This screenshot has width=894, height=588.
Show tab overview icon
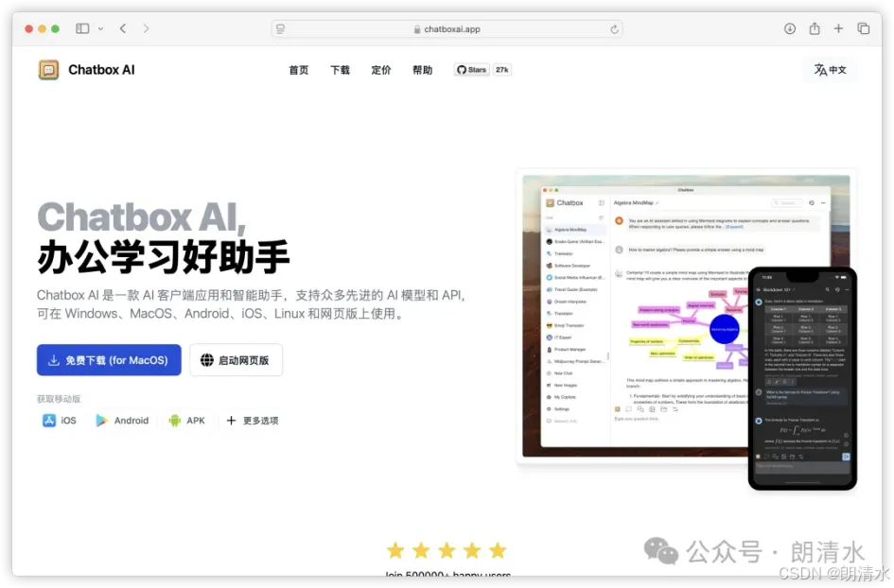coord(863,28)
